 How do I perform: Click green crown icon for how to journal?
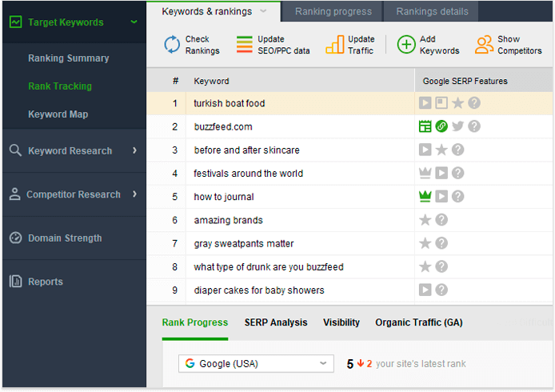click(x=425, y=197)
